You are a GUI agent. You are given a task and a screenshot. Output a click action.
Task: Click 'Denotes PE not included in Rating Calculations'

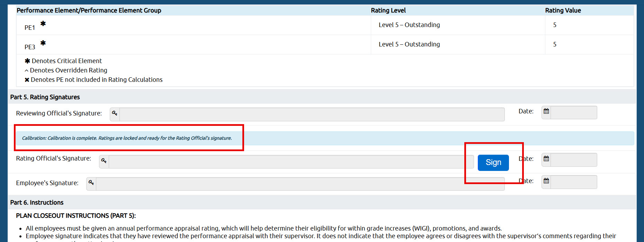tap(97, 80)
